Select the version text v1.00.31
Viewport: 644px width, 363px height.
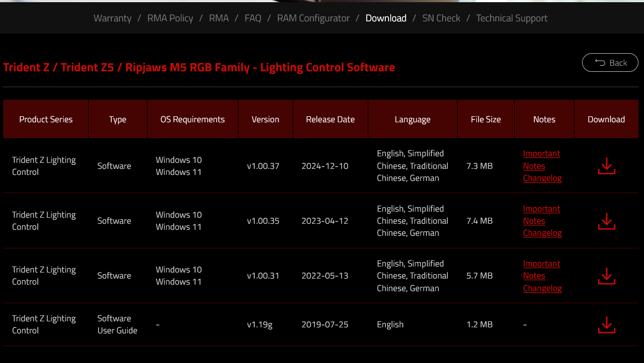coord(263,276)
